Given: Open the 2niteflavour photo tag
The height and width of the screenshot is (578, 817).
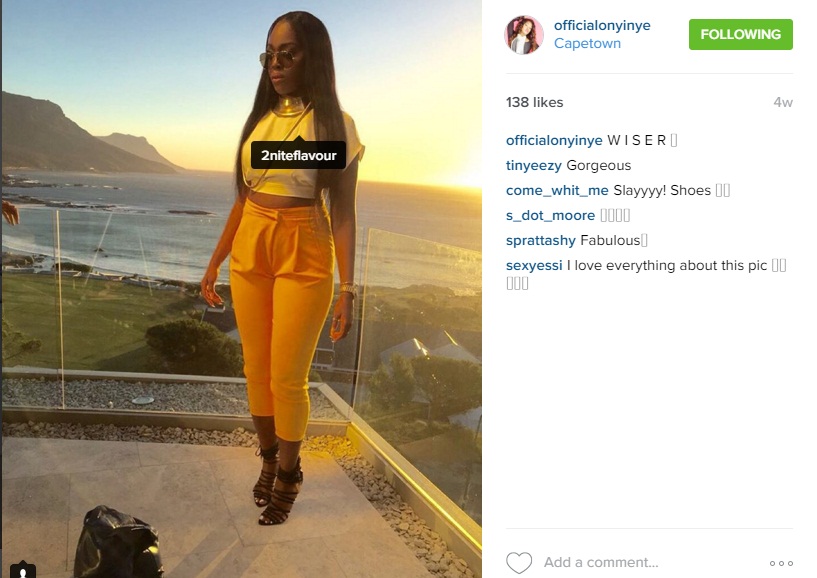Looking at the screenshot, I should (x=299, y=155).
